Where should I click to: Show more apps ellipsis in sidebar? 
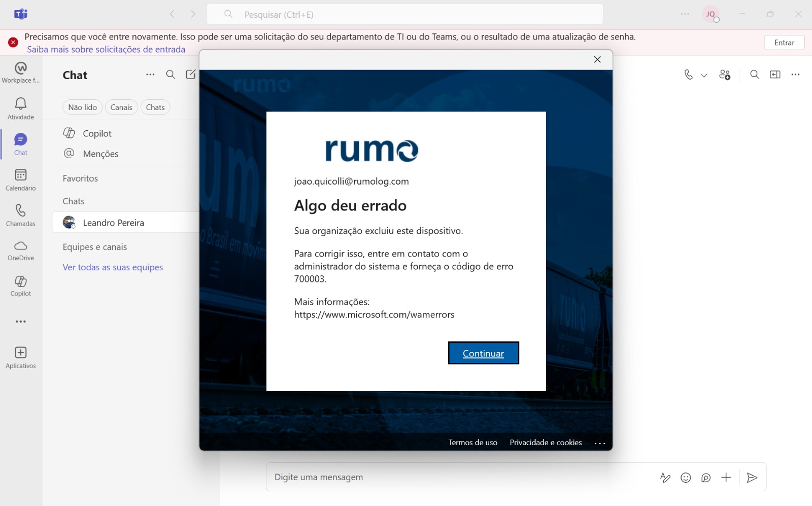pyautogui.click(x=21, y=321)
